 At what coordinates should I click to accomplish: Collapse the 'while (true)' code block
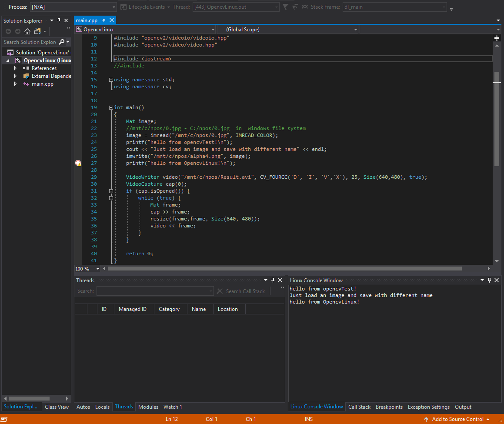pyautogui.click(x=111, y=198)
